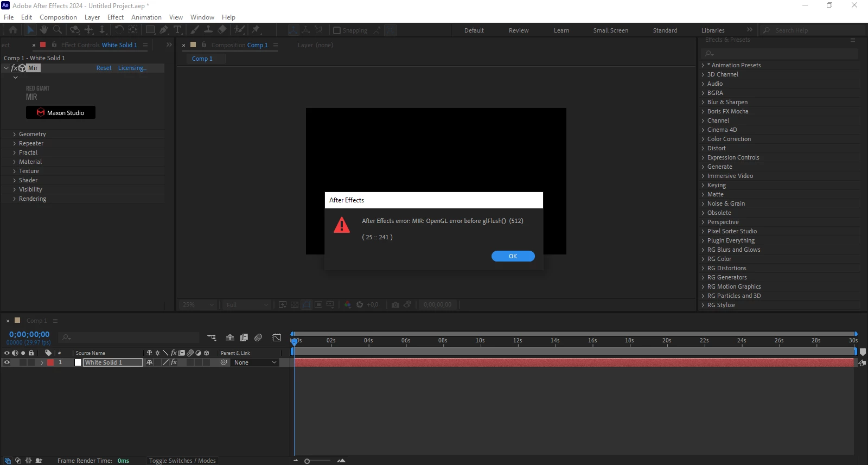
Task: Select the Orbit camera tool
Action: pos(75,30)
